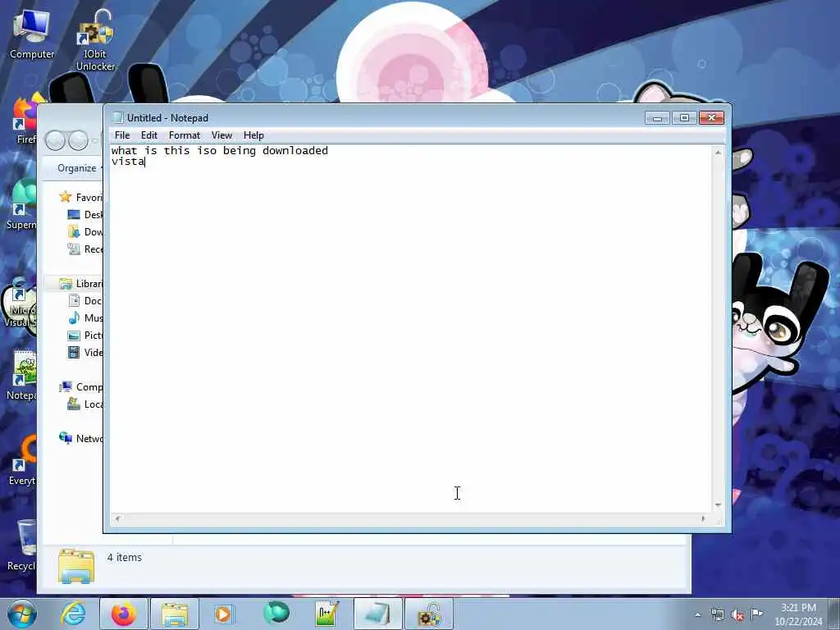Viewport: 840px width, 630px height.
Task: Place cursor in Notepad text area after 'vista'
Action: tap(146, 162)
